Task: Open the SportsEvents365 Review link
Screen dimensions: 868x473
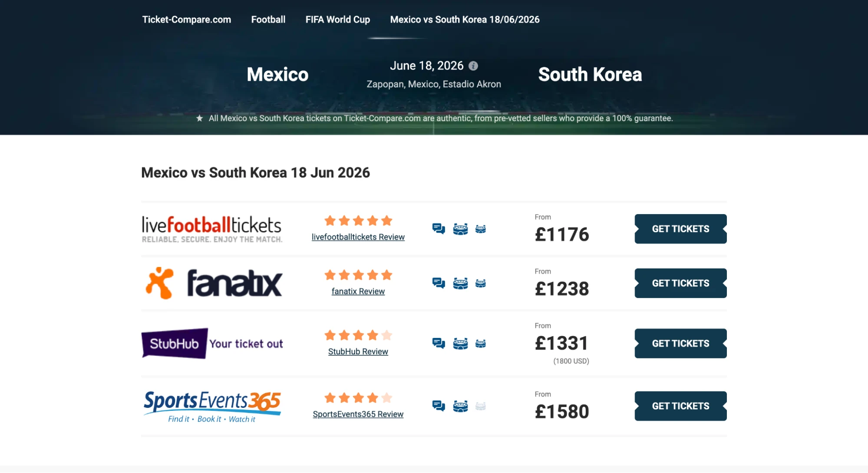Action: [358, 414]
